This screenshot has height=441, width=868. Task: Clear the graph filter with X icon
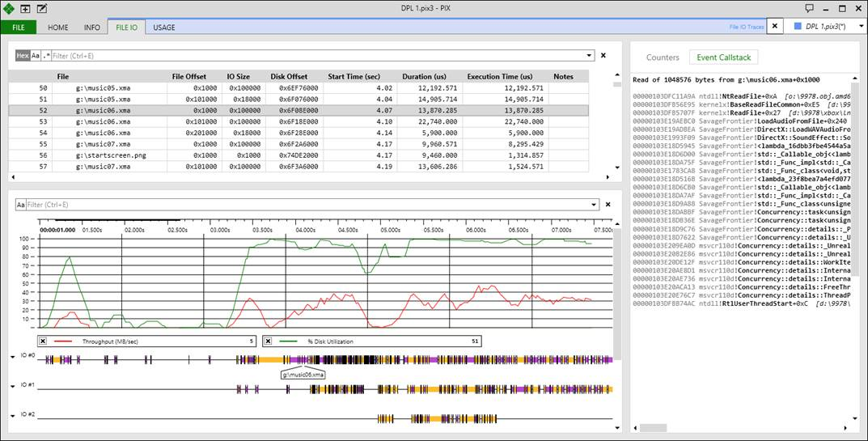tap(608, 205)
